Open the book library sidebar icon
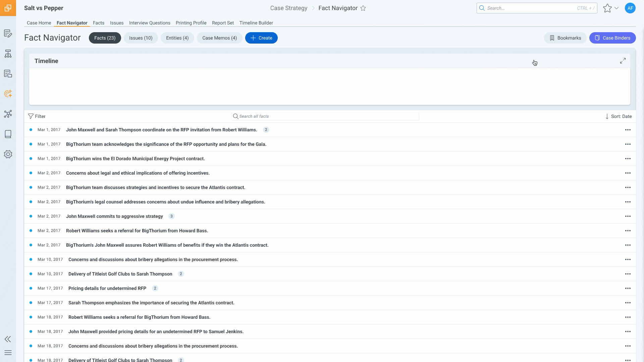This screenshot has height=362, width=644. point(8,134)
